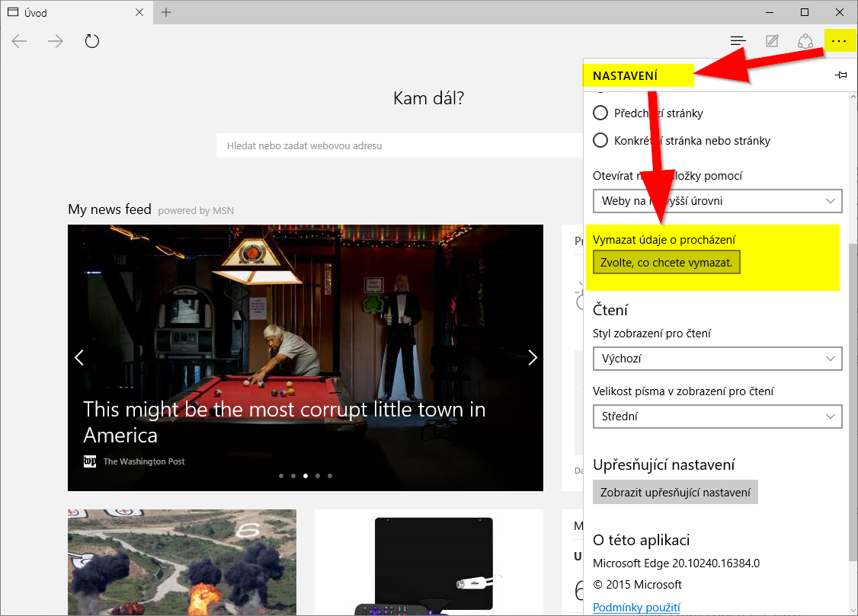Click the settings pane scroll-up arrow

pyautogui.click(x=853, y=97)
